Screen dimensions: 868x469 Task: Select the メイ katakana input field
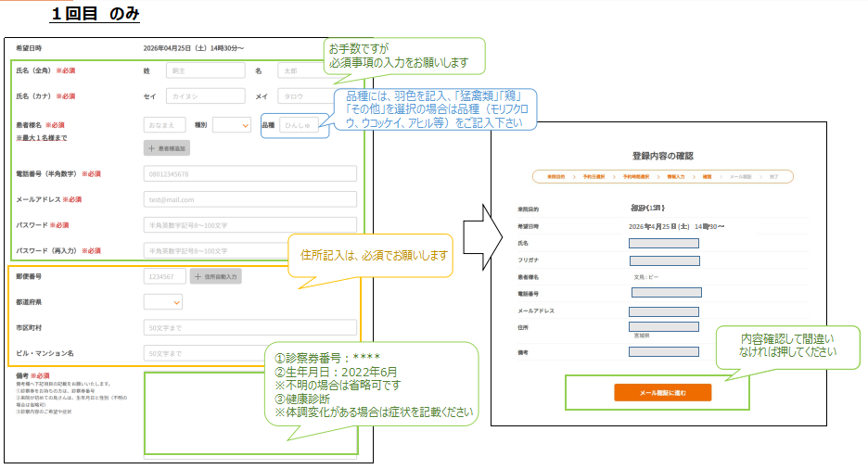[300, 95]
